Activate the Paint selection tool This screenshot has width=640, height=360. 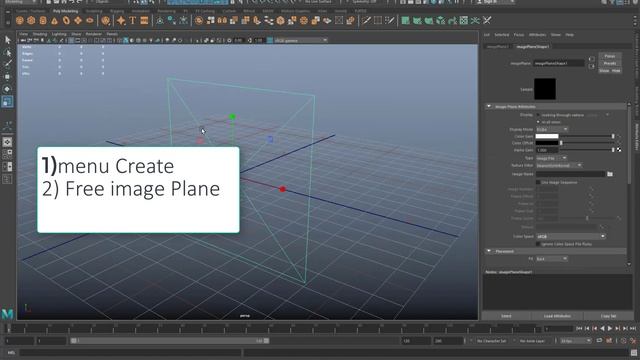[7, 64]
